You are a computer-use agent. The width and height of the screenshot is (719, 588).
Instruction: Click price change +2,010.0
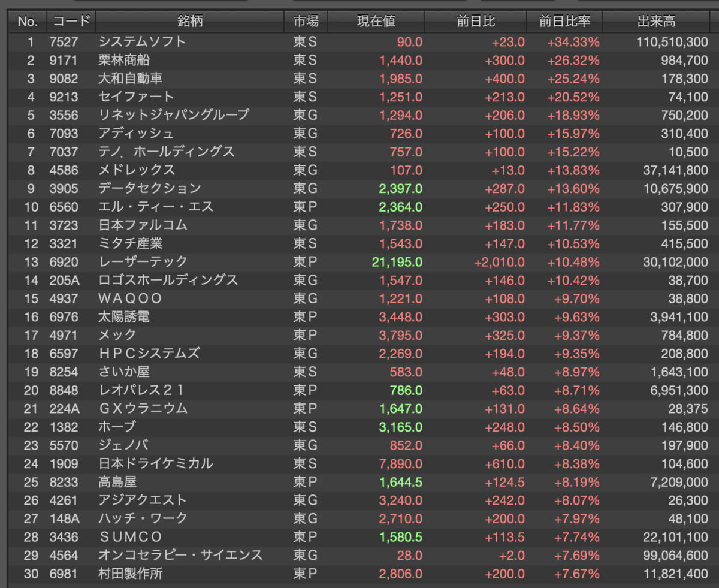(x=500, y=262)
